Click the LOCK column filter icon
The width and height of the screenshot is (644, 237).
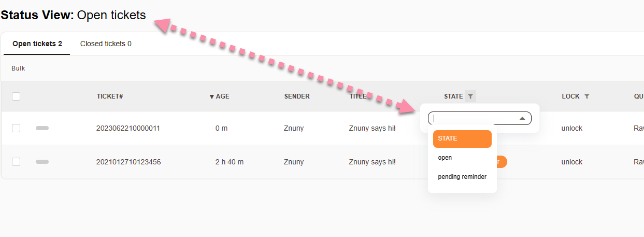pyautogui.click(x=586, y=96)
